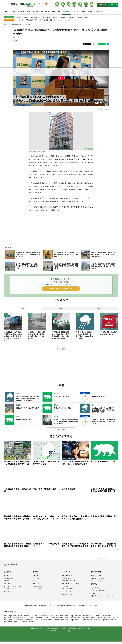The height and width of the screenshot is (644, 122).
Task: Open recommended article 全国知事会議の栃木県初誘致
Action: tap(18, 463)
